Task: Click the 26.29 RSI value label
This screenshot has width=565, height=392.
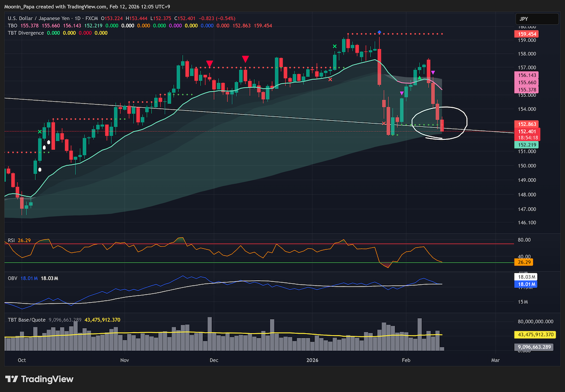Action: click(x=525, y=263)
